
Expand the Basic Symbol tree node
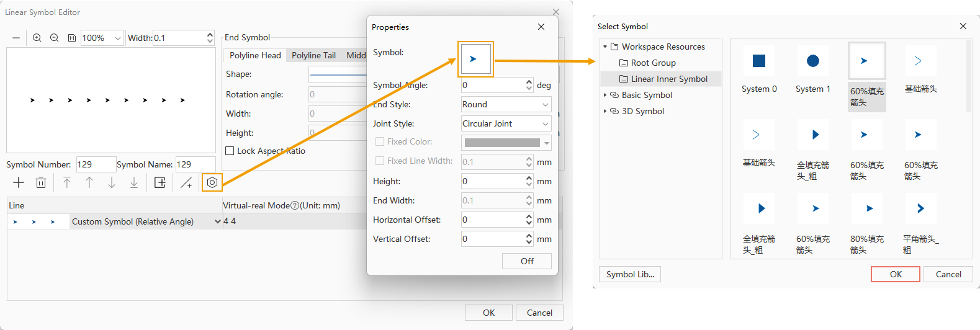[x=605, y=95]
